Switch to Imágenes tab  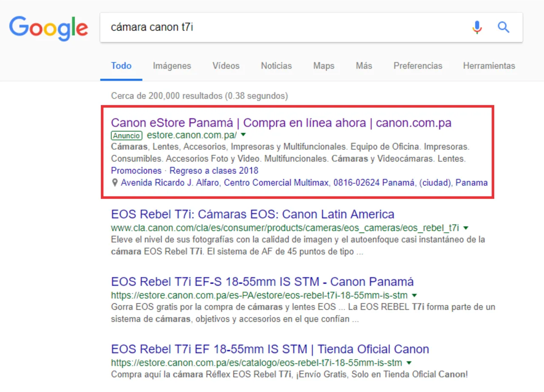[x=172, y=66]
